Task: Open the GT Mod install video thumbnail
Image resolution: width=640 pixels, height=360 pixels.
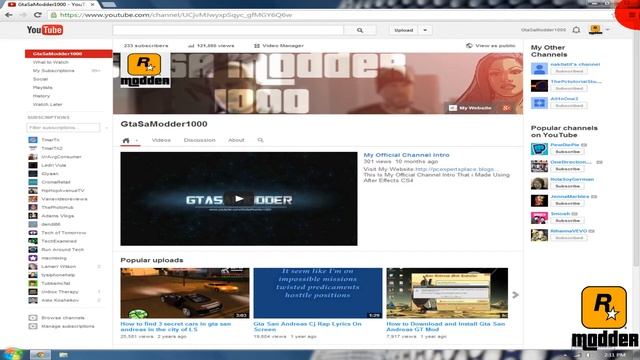Action: click(x=447, y=293)
